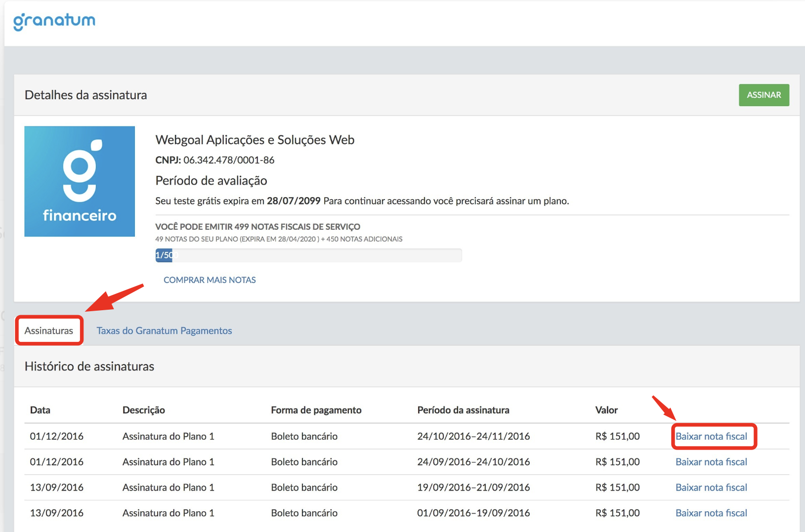Viewport: 805px width, 532px height.
Task: Click period cell 19/09/2016–21/09/2016
Action: [473, 488]
